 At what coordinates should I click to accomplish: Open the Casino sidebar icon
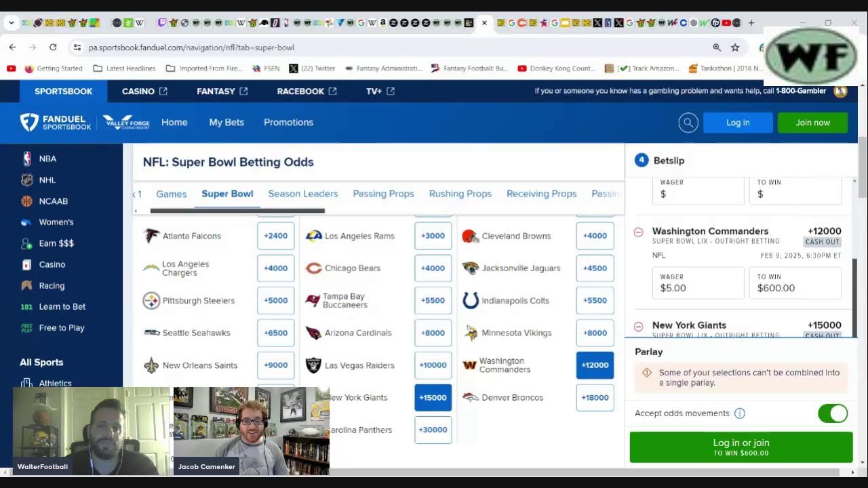coord(26,264)
